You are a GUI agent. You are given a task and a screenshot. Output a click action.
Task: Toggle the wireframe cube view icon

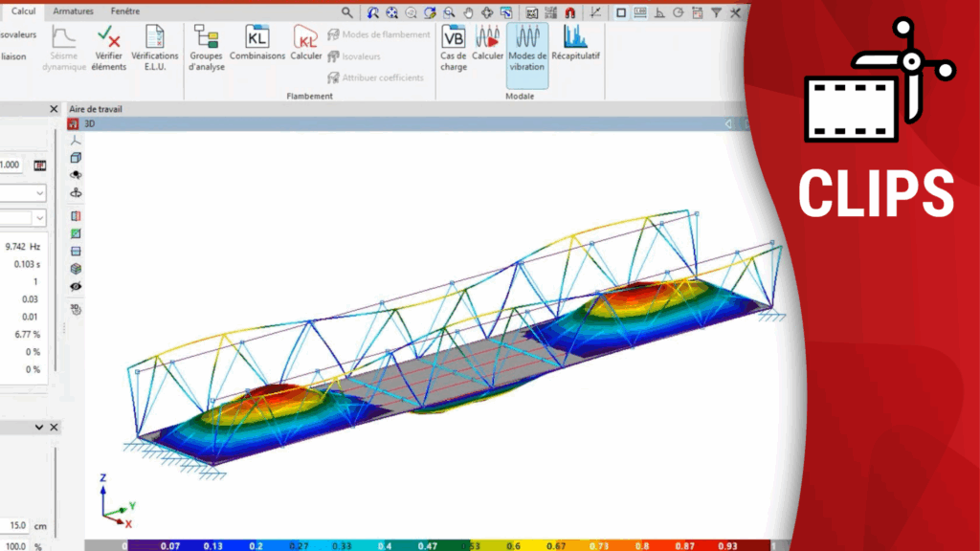pyautogui.click(x=77, y=158)
